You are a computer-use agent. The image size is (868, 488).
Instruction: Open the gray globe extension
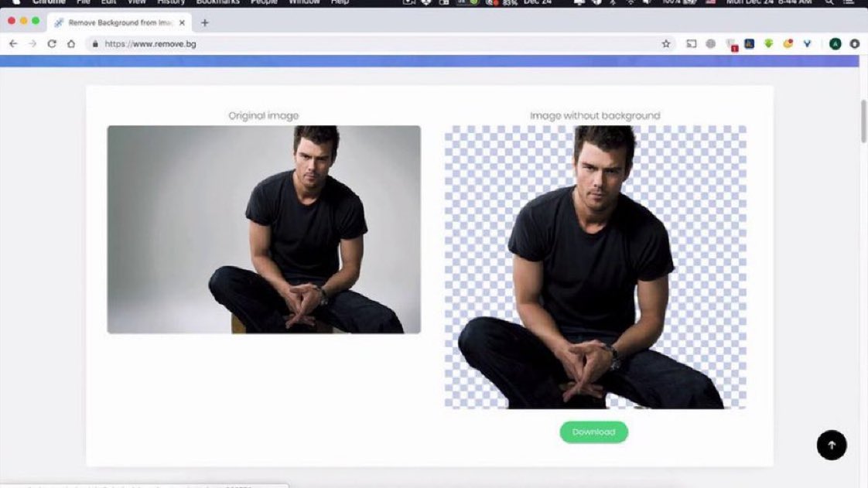711,44
